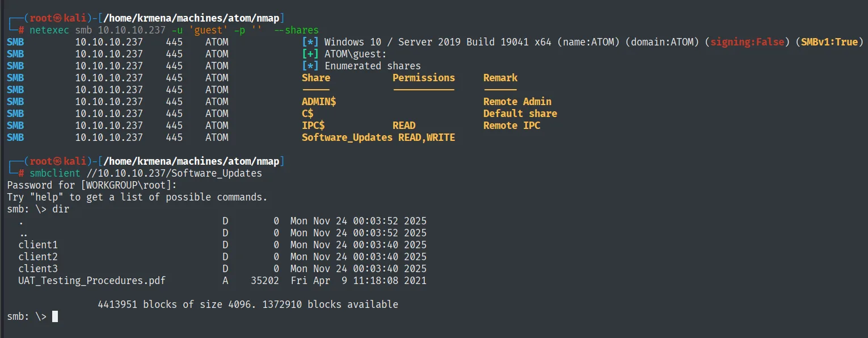The width and height of the screenshot is (868, 338).
Task: Select the 'UAT_Testing_Procedures.pdf' file name
Action: 92,281
